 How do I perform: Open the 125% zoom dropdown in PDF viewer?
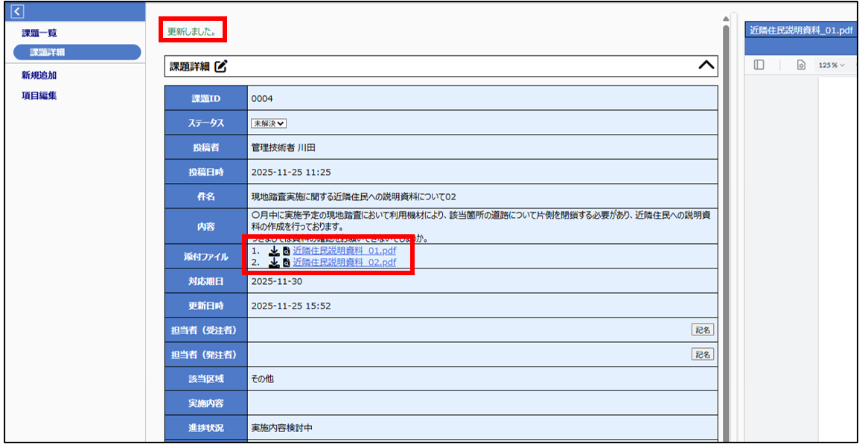click(832, 65)
